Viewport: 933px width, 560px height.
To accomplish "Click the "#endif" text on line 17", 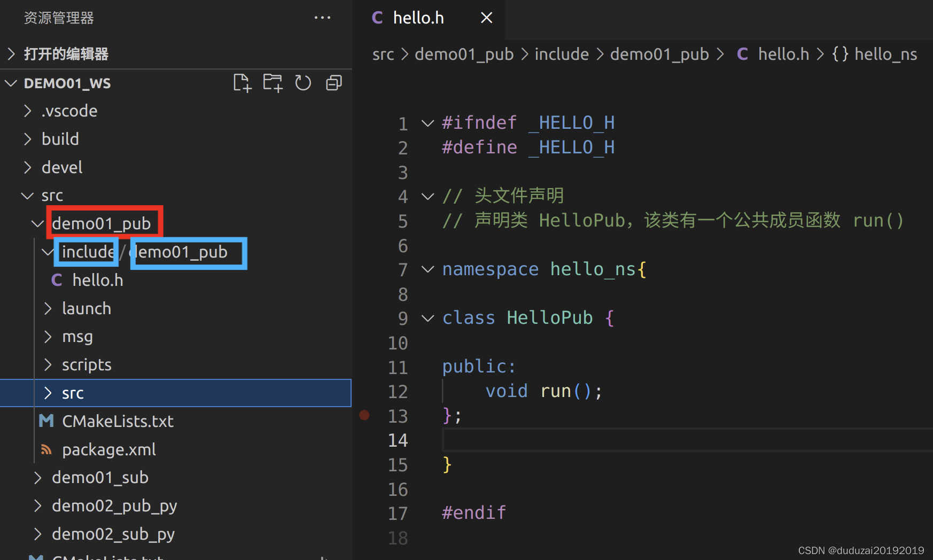I will click(474, 513).
